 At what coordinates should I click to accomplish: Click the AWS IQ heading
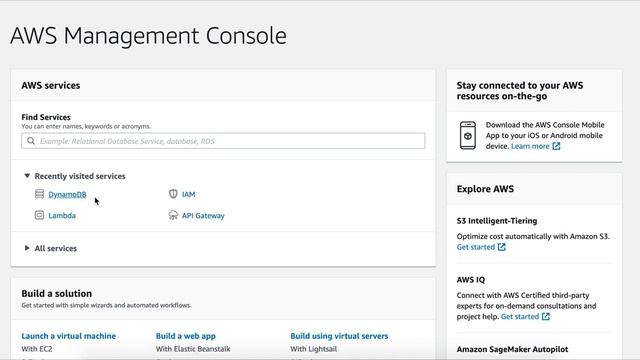coord(471,280)
